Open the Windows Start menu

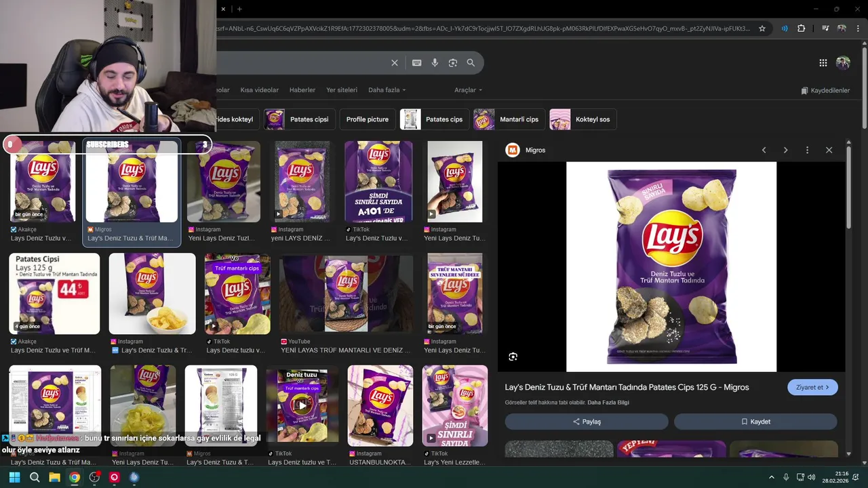tap(14, 477)
